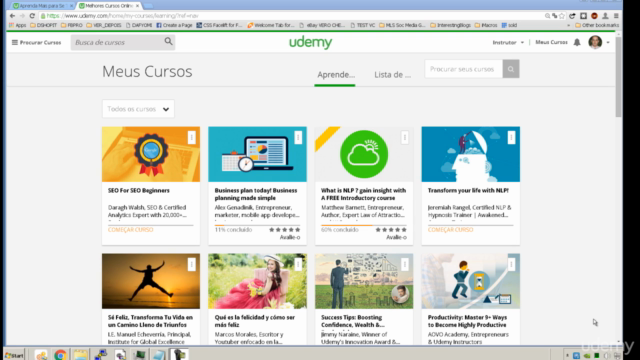Screen dimensions: 640x360
Task: Open the DSHOPIT bookmarks folder
Action: [x=44, y=25]
